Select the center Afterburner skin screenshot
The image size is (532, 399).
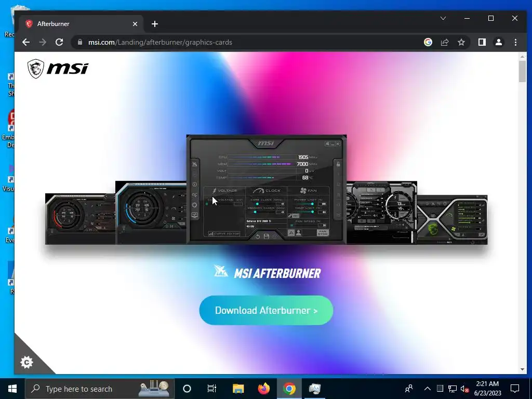point(267,189)
